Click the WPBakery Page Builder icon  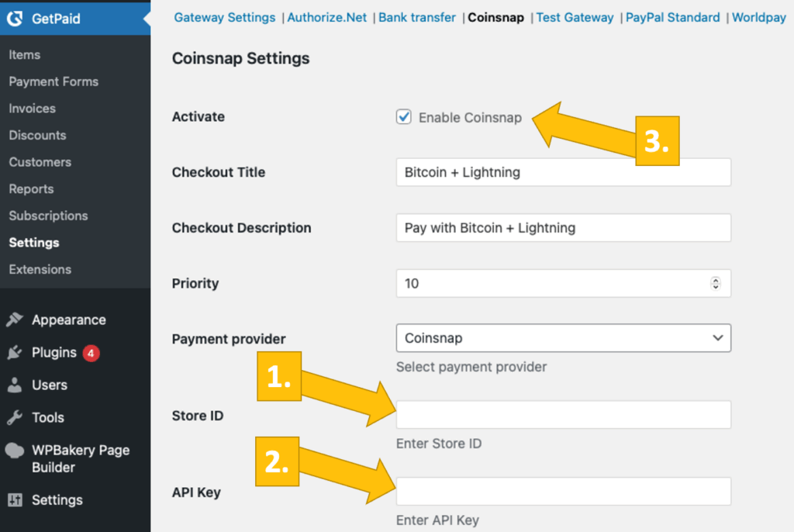[x=14, y=451]
